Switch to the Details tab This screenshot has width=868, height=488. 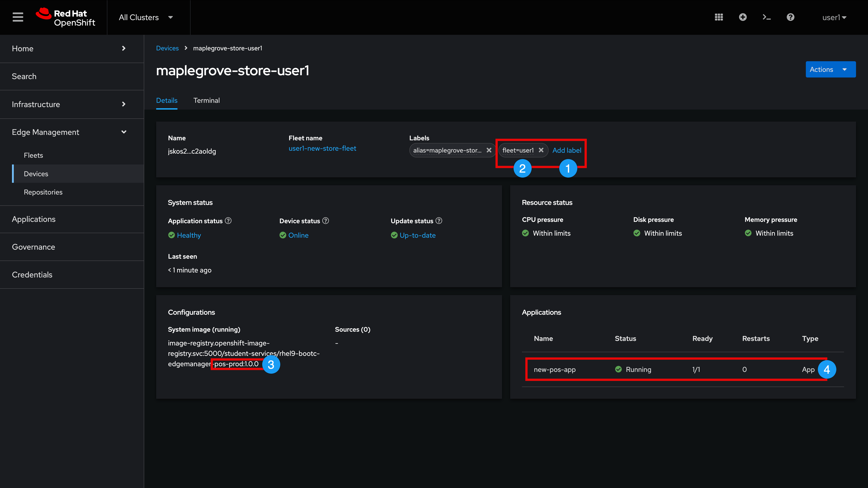[x=167, y=100]
